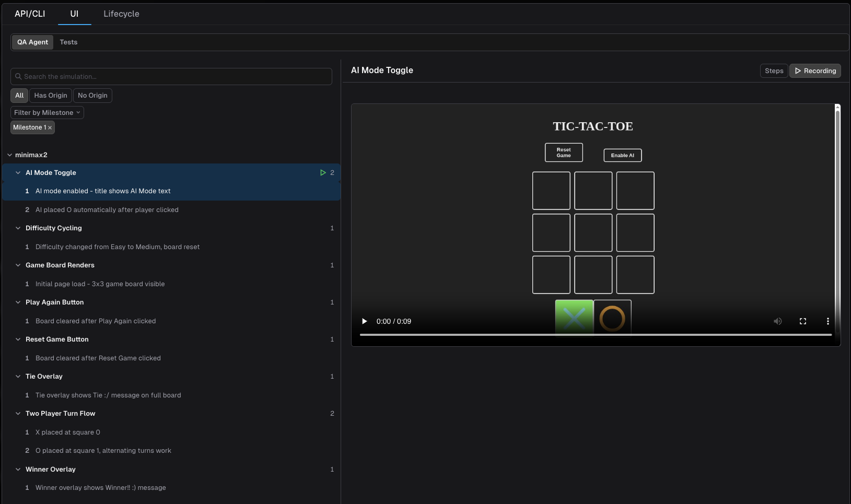Enter fullscreen on the video player
This screenshot has height=504, width=851.
pyautogui.click(x=803, y=321)
